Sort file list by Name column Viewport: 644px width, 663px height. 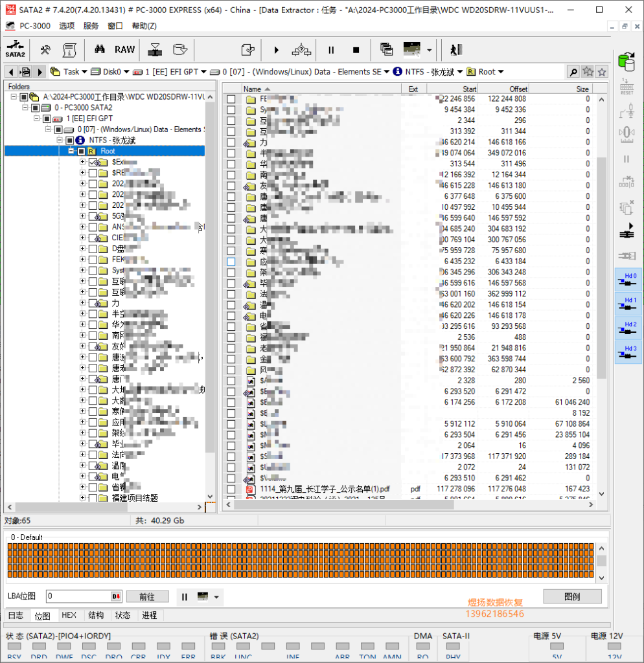321,89
